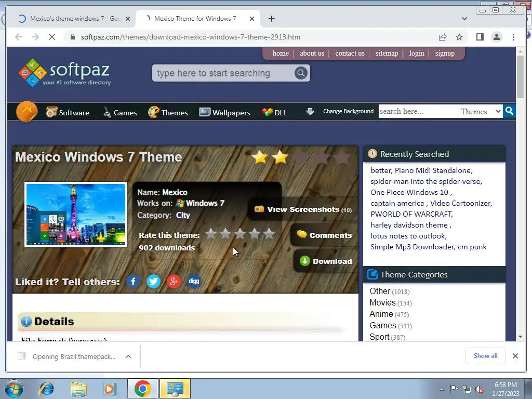532x399 pixels.
Task: Expand Brazil.themepack download options arrow
Action: click(x=128, y=356)
